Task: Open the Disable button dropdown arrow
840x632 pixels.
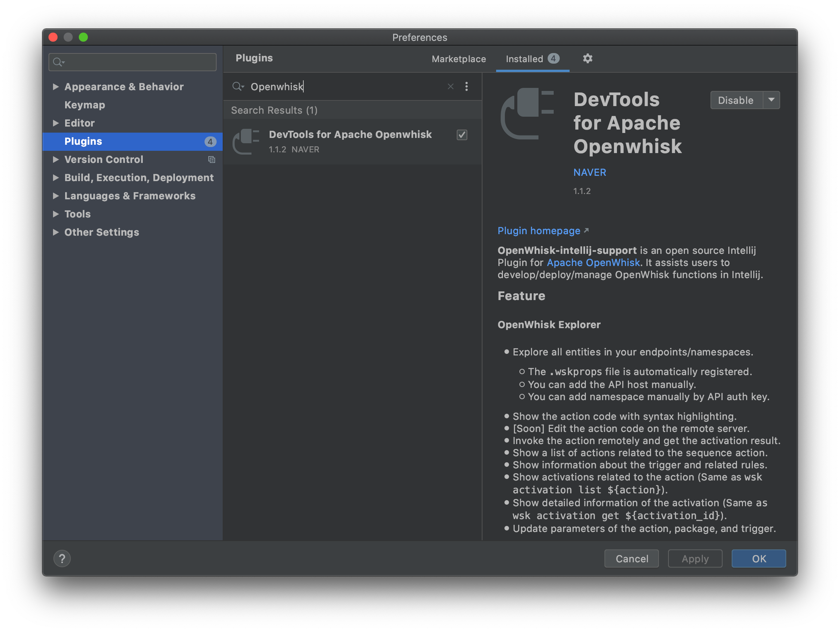Action: click(772, 100)
